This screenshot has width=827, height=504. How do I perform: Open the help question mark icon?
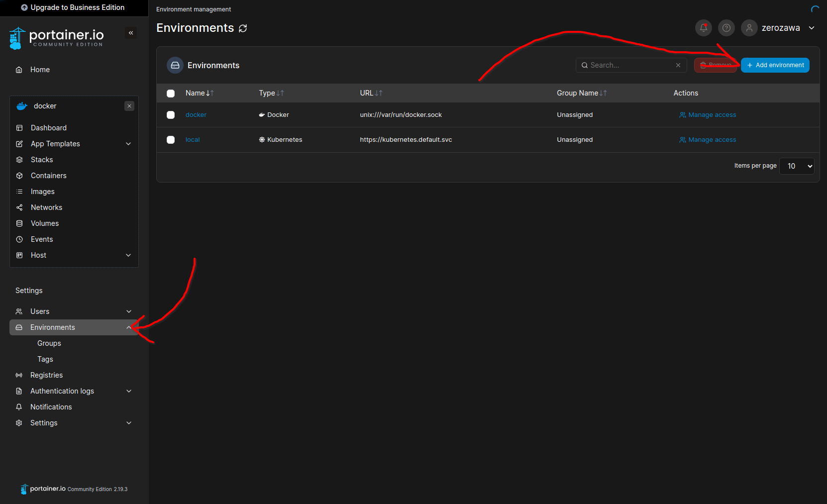(x=726, y=28)
